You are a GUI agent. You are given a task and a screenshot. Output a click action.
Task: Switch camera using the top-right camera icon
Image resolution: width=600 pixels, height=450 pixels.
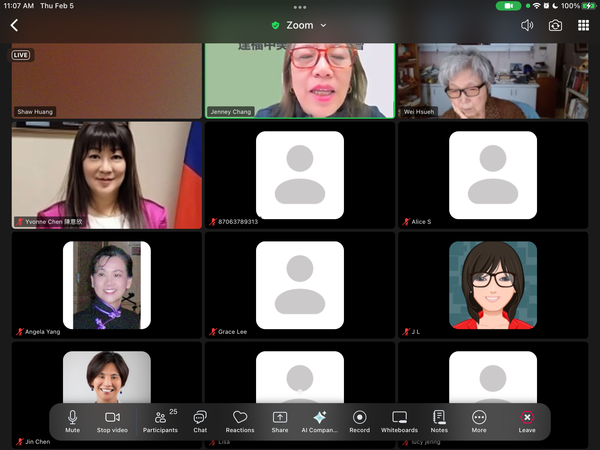click(555, 25)
